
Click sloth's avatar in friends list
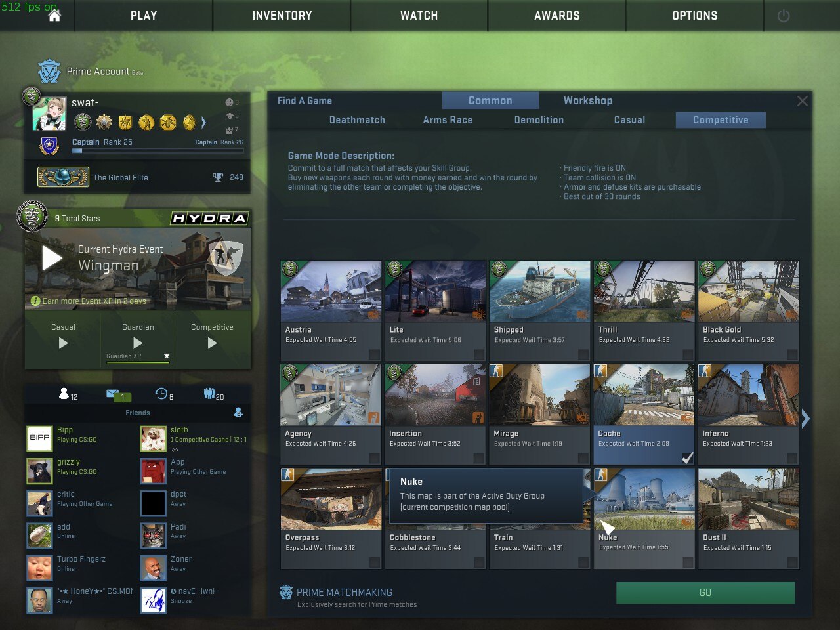153,438
